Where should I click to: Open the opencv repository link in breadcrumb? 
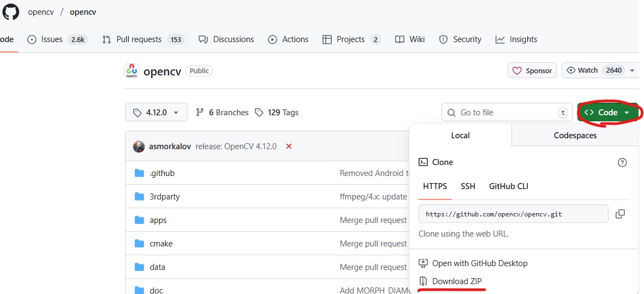83,12
